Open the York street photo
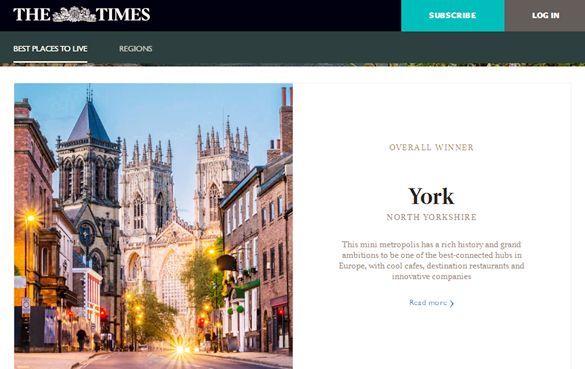This screenshot has width=585, height=369. [153, 226]
